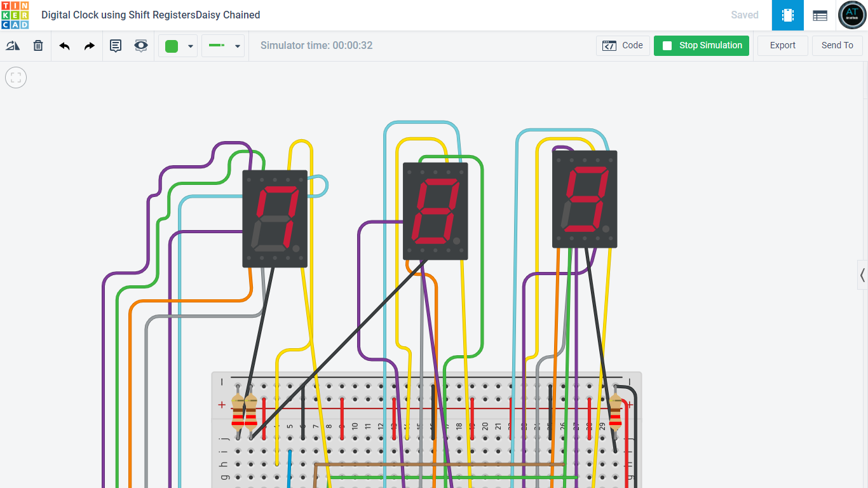
Task: Select the leftmost resistor on the breadboard
Action: (x=238, y=412)
